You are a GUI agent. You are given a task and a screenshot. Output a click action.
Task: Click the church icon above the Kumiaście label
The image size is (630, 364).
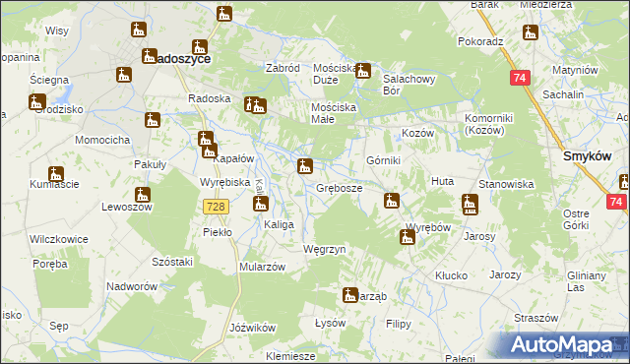tap(56, 174)
